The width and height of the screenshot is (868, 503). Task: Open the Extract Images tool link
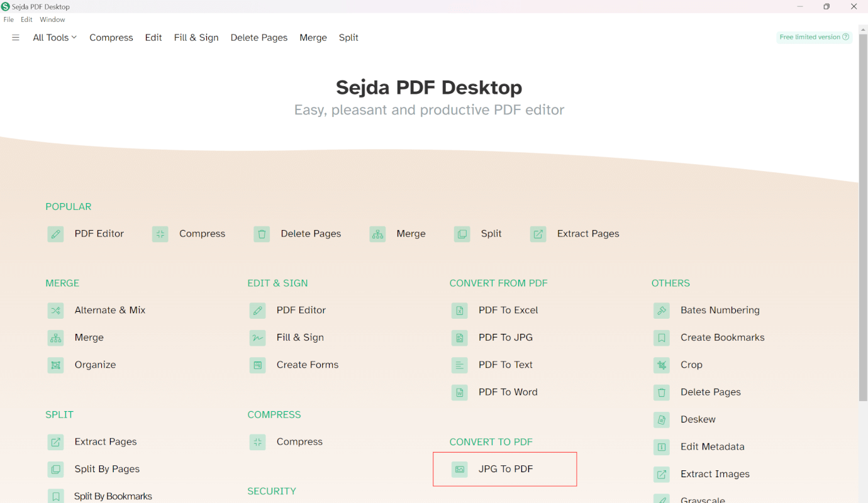[x=715, y=474]
